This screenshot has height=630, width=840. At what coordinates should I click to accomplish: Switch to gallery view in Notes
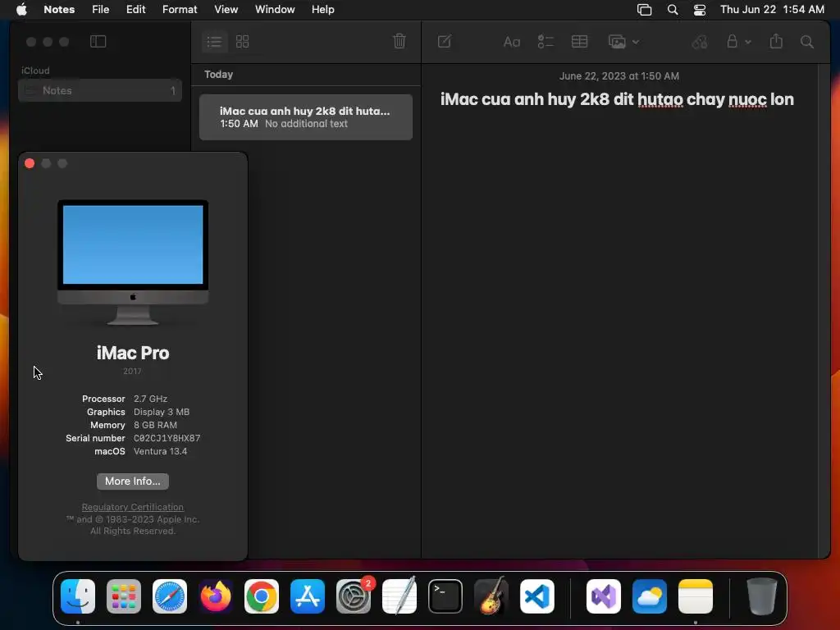pyautogui.click(x=243, y=41)
